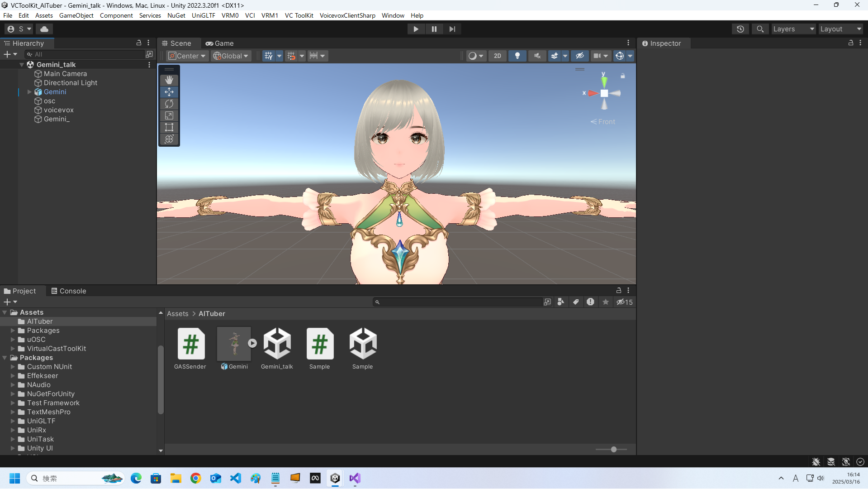Toggle scene lighting
Image resolution: width=868 pixels, height=489 pixels.
tap(517, 56)
